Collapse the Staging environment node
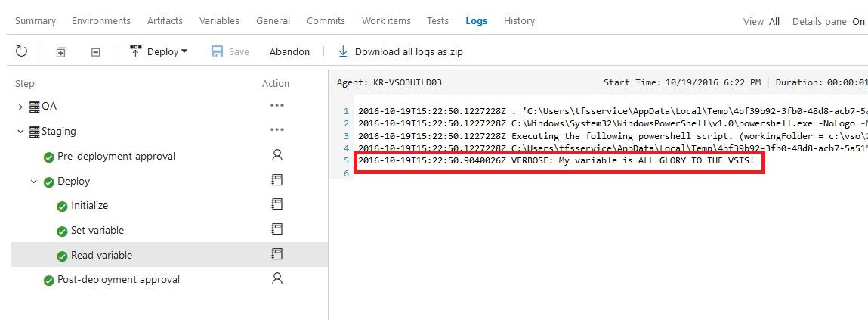868x320 pixels. coord(20,132)
